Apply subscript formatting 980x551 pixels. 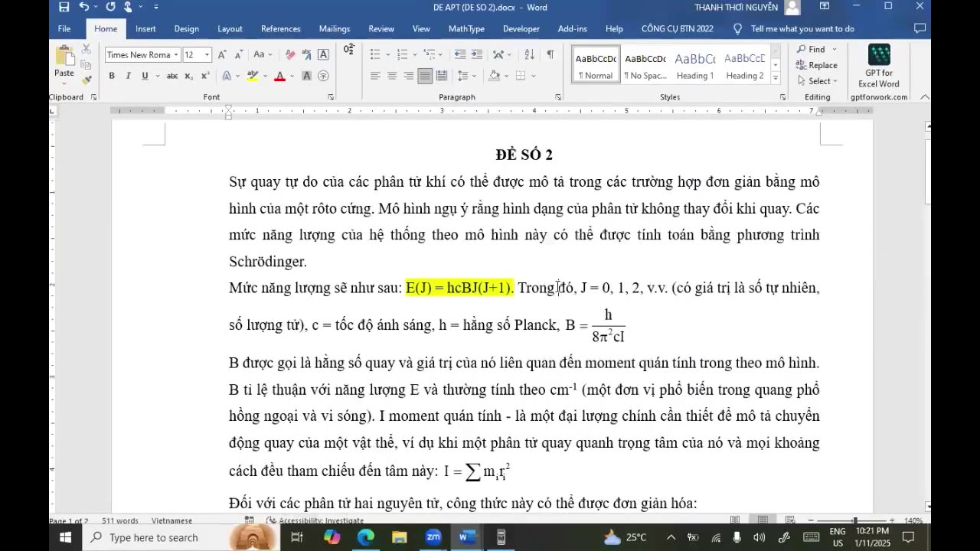(189, 76)
